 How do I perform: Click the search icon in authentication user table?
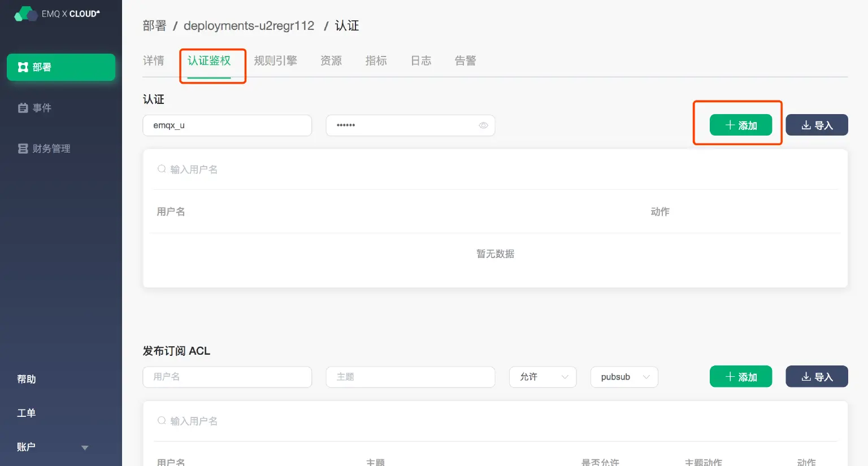[x=162, y=169]
